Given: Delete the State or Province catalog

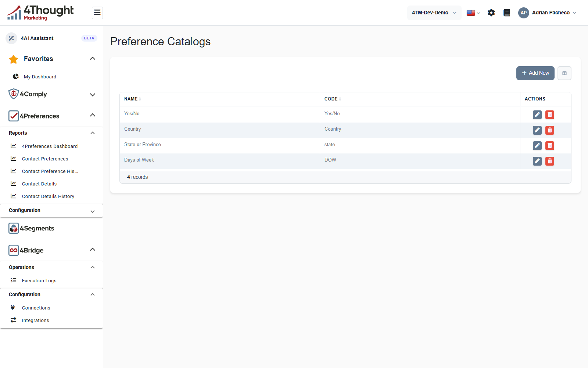Looking at the screenshot, I should [x=550, y=146].
